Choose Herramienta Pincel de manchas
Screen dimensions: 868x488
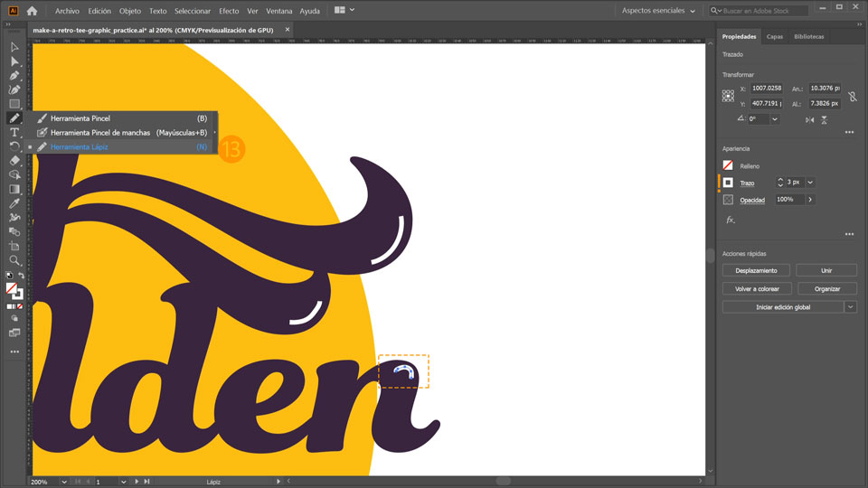click(120, 133)
